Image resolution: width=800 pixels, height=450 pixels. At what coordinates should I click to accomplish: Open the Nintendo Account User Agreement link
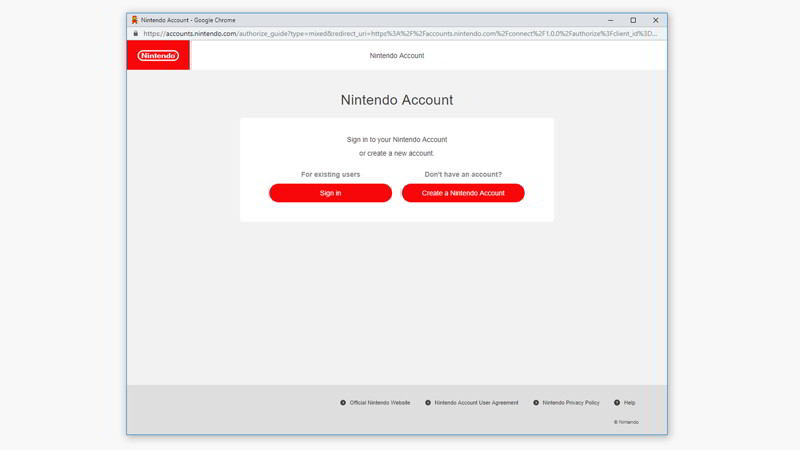(476, 403)
